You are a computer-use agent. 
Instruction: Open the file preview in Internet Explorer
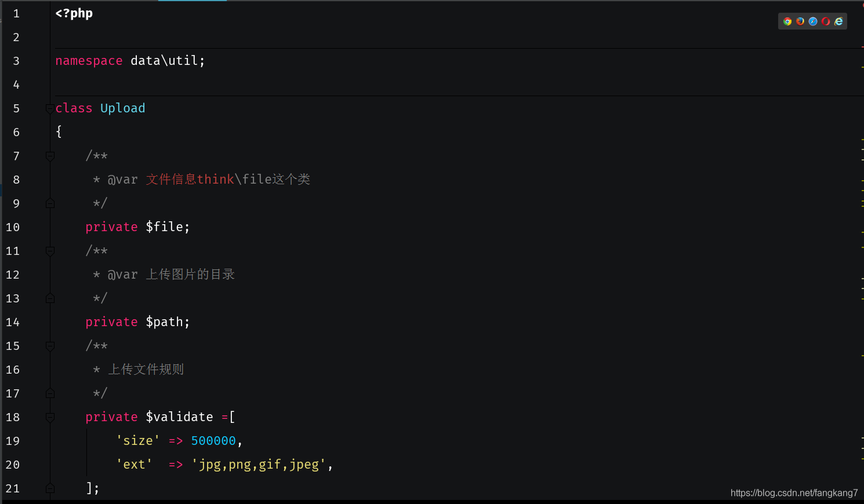838,21
